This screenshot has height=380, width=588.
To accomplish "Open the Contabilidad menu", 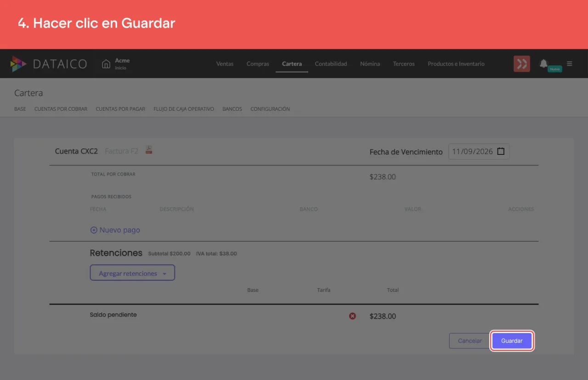I will pyautogui.click(x=331, y=64).
